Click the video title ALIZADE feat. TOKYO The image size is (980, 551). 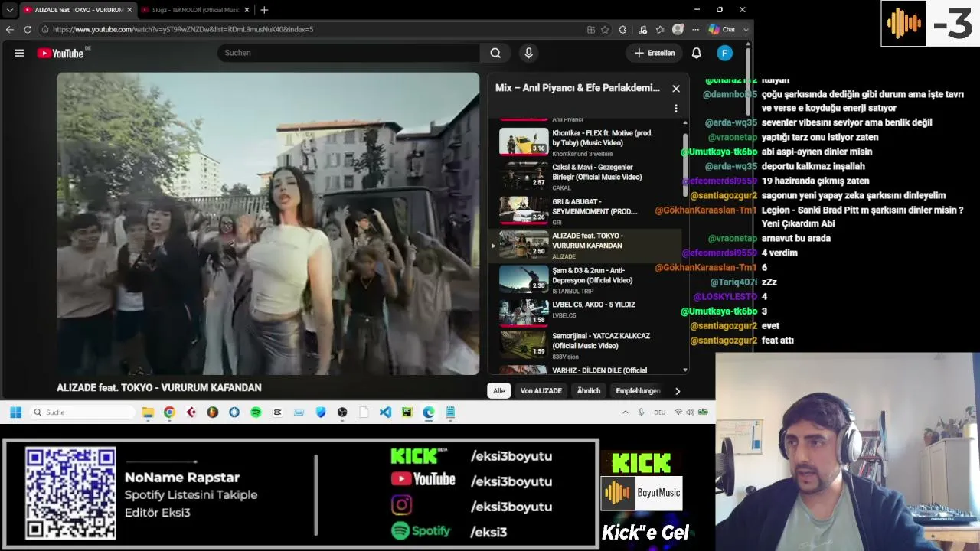159,388
